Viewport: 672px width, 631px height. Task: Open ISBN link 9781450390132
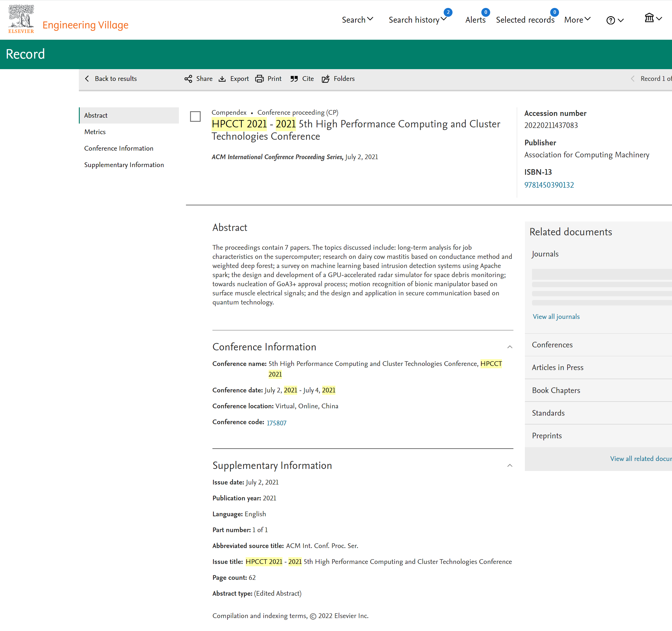click(x=549, y=185)
